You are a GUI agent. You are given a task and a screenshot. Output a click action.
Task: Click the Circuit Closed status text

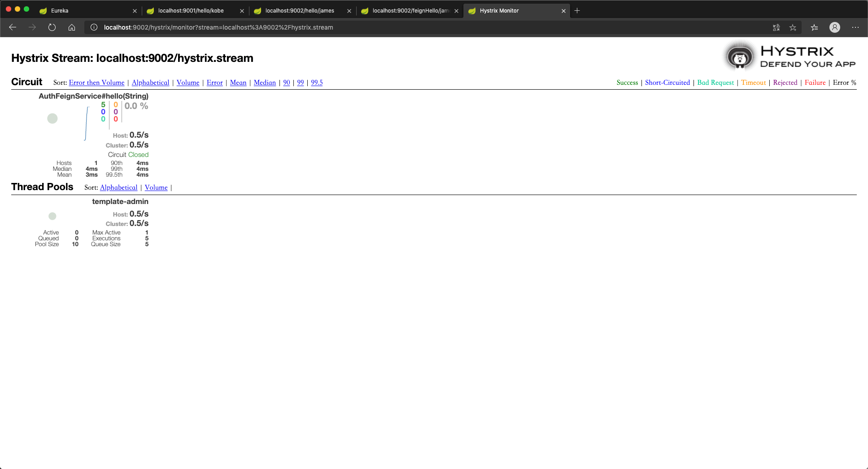128,155
